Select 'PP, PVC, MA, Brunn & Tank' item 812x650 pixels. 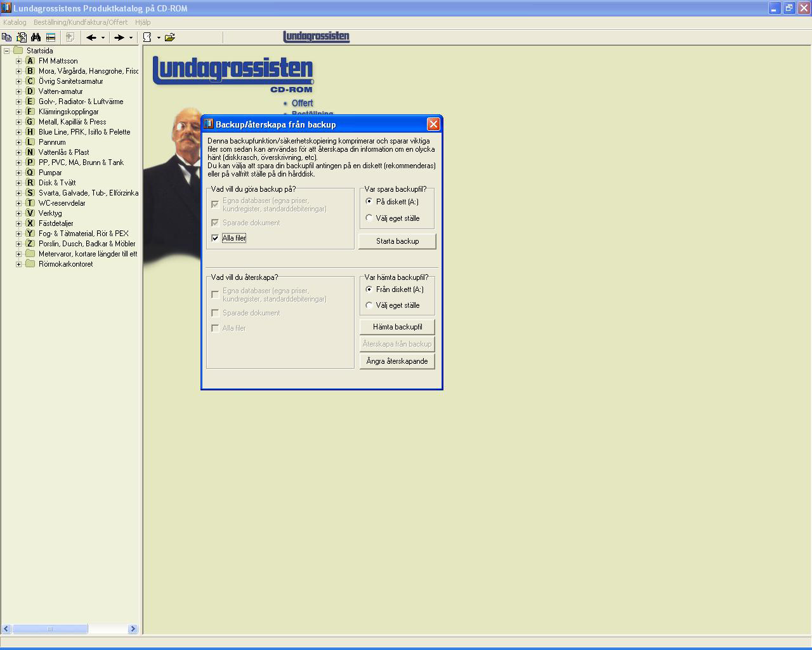click(x=81, y=162)
